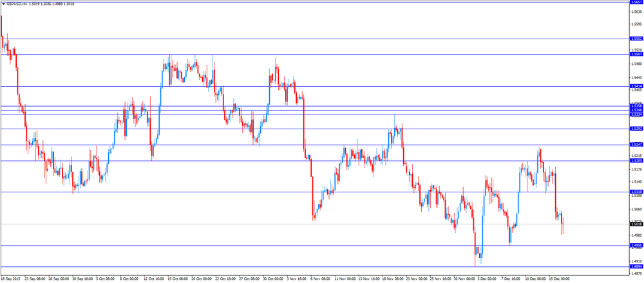Click the 18 Sep 2015 date label
This screenshot has height=283, width=644.
point(10,278)
